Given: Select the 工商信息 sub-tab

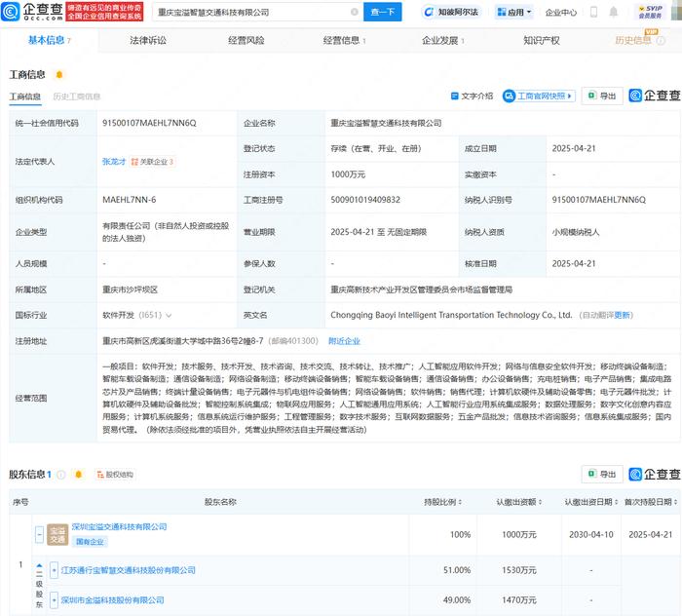Looking at the screenshot, I should click(25, 96).
